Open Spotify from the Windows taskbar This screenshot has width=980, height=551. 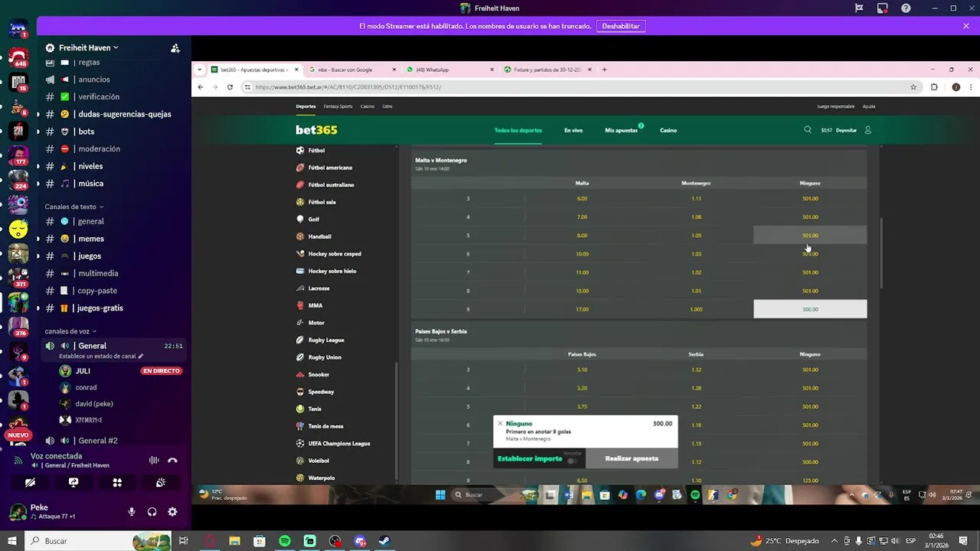(x=285, y=541)
